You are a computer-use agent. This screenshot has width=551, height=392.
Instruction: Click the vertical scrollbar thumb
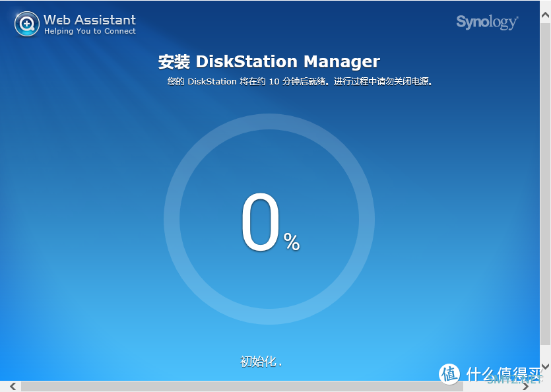[x=545, y=185]
